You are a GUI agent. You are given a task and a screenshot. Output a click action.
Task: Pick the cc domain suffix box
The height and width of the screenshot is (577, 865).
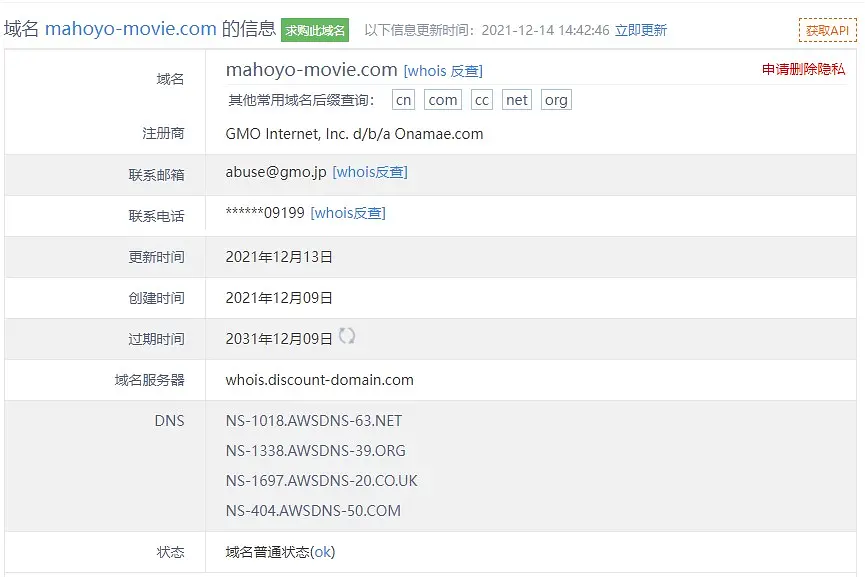pyautogui.click(x=482, y=100)
